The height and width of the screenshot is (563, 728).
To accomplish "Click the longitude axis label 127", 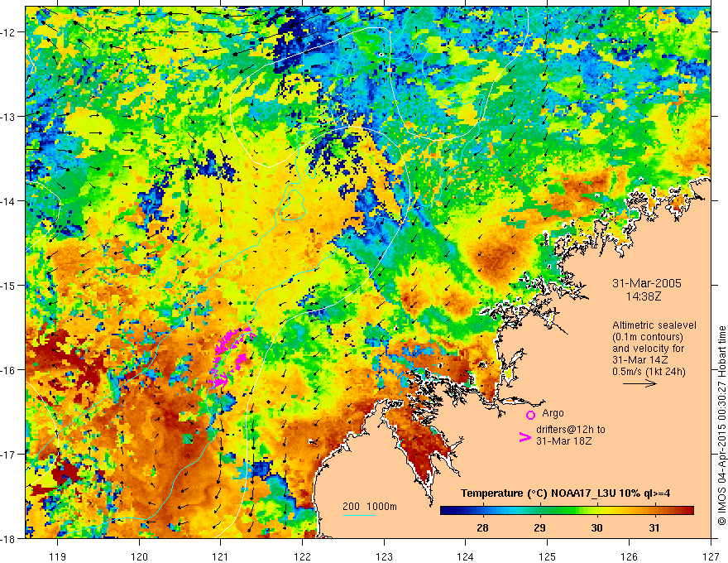I will tap(711, 556).
